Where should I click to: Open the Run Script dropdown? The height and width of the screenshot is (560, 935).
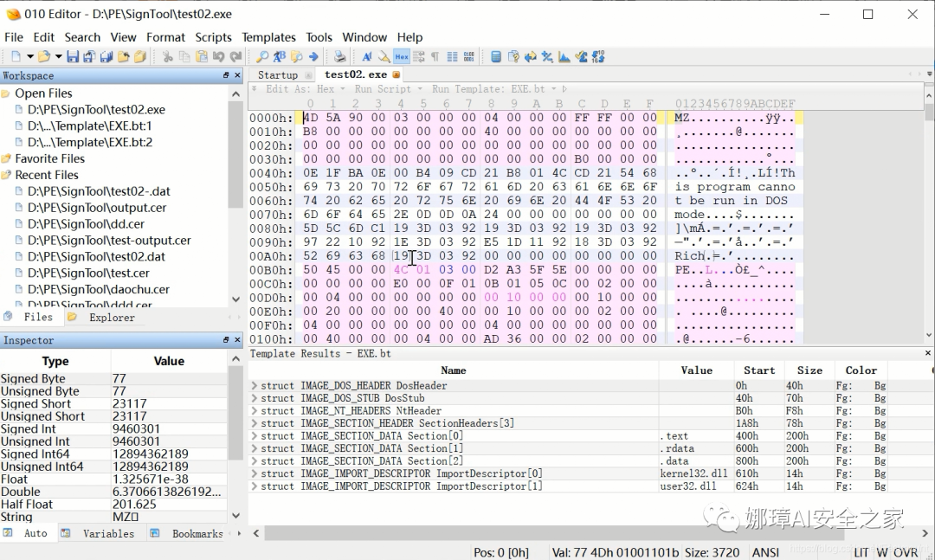388,89
